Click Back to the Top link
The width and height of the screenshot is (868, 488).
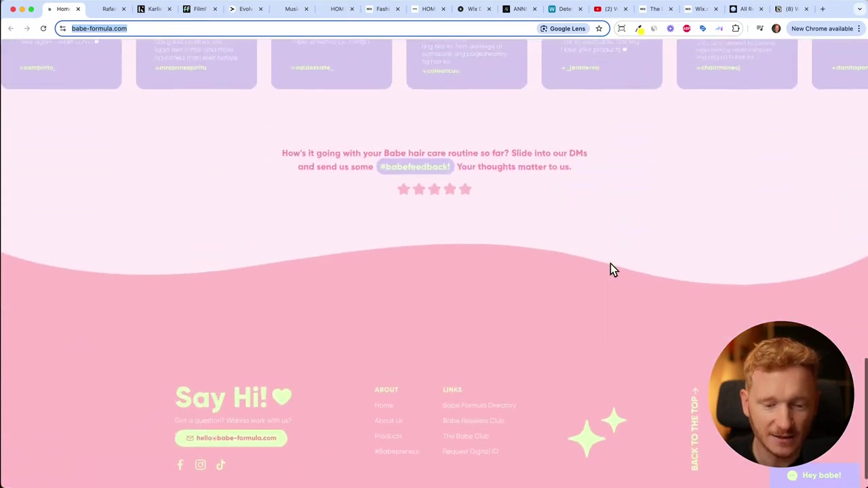(x=694, y=430)
